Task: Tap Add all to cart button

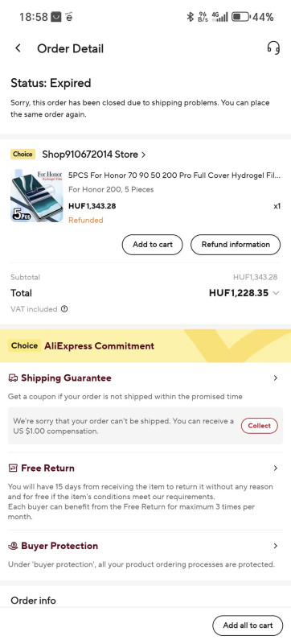Action: pos(248,625)
